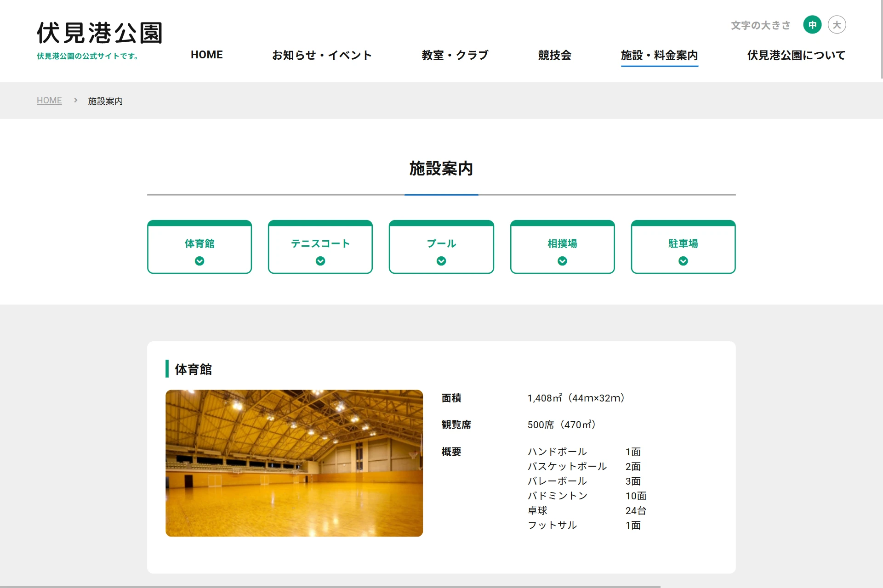
Task: Click chevron icon under 相撲場 button
Action: click(x=562, y=261)
